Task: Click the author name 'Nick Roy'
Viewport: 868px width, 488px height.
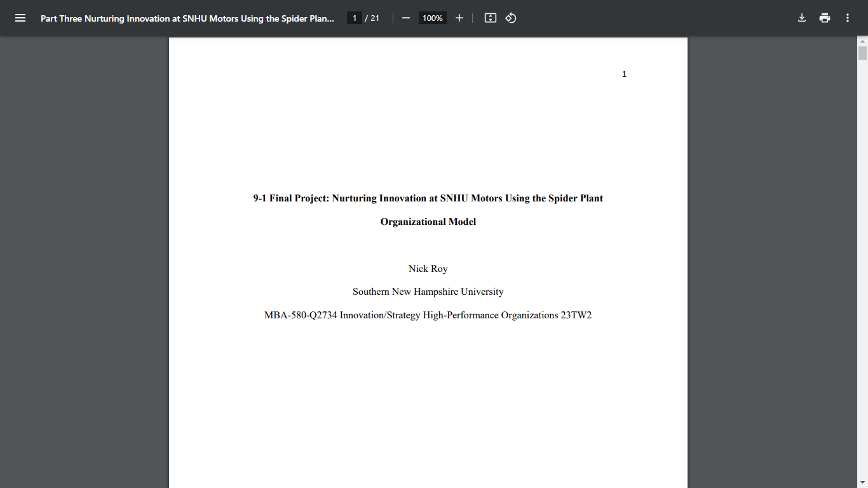Action: [x=428, y=269]
